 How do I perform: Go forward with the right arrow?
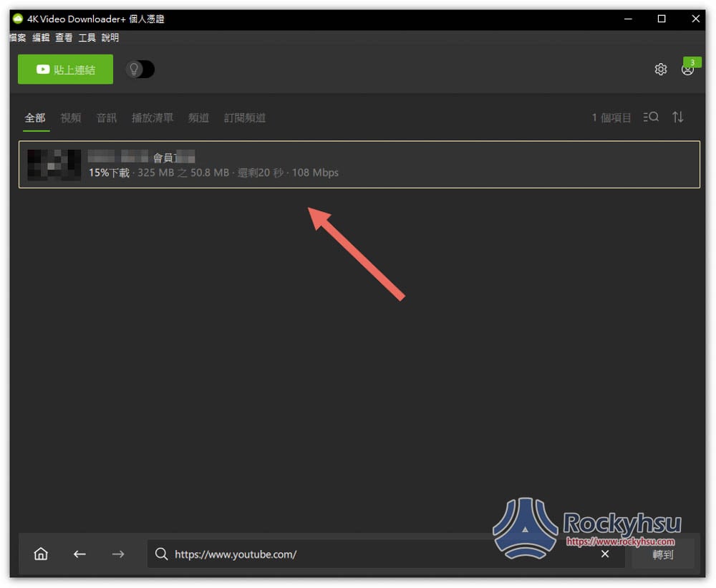click(118, 554)
